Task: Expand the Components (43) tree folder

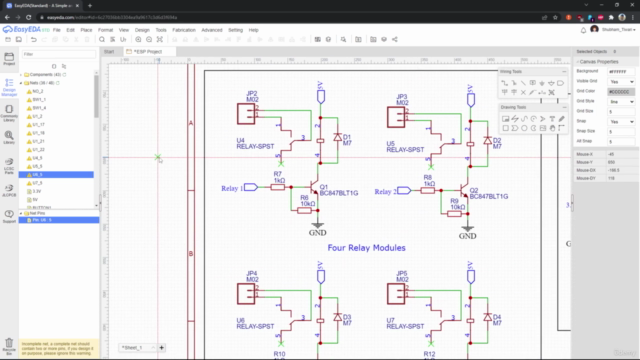Action: pos(21,75)
